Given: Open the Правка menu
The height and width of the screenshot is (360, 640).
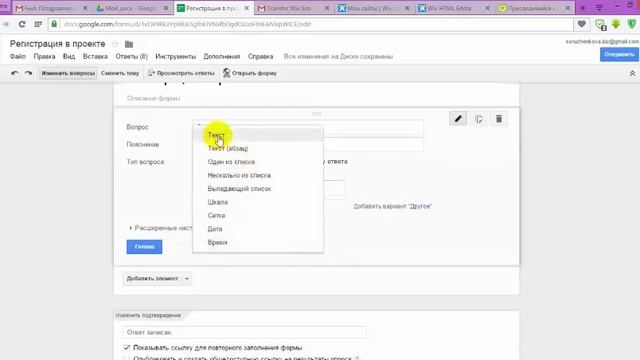Looking at the screenshot, I should click(44, 56).
